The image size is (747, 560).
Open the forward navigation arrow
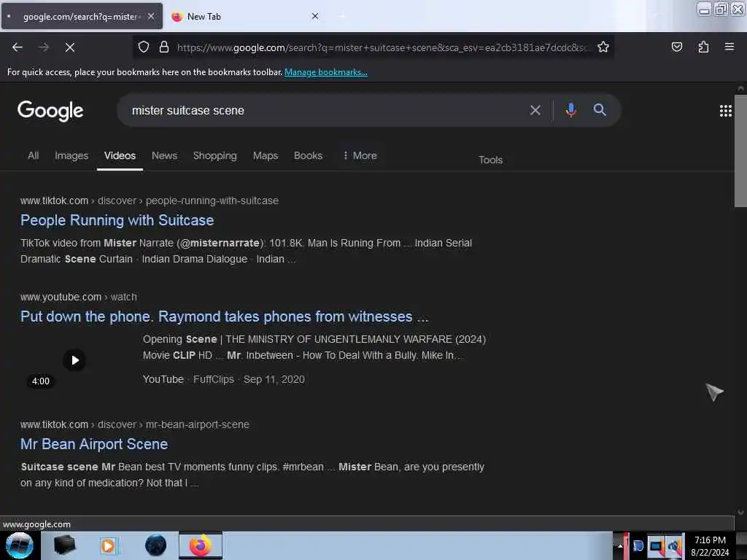click(x=43, y=47)
